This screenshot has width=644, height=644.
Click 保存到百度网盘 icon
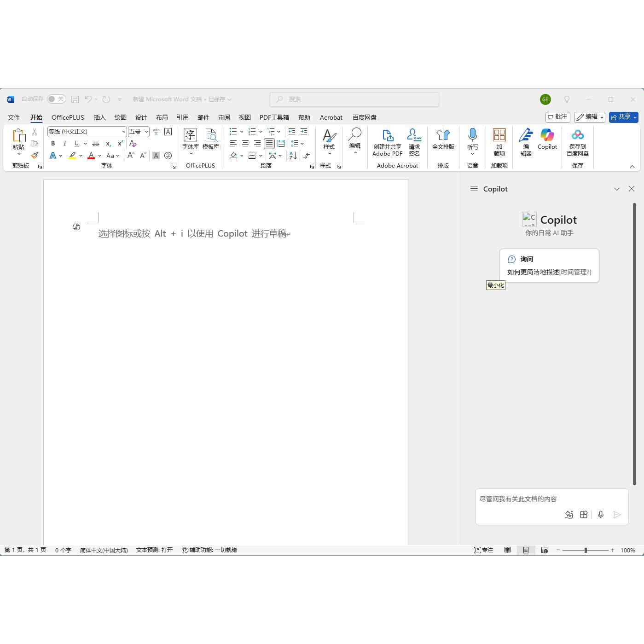(578, 143)
